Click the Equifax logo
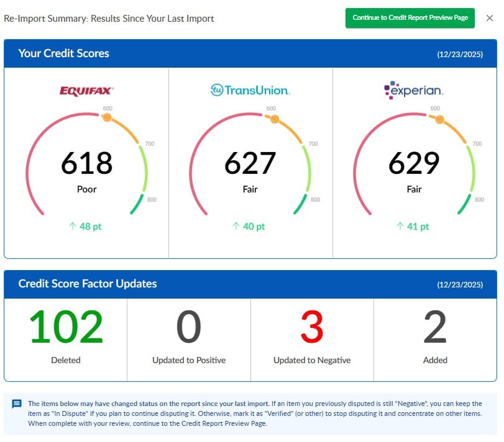This screenshot has width=504, height=442. (86, 91)
